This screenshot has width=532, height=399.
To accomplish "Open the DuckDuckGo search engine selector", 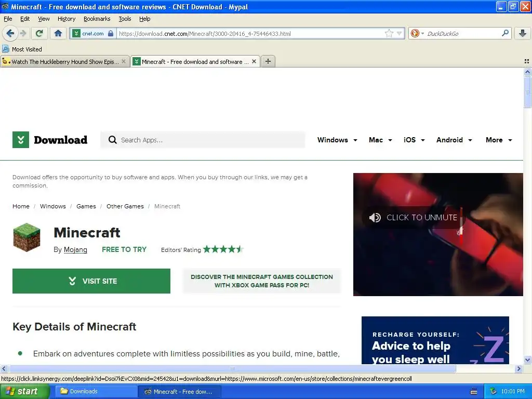I will (417, 33).
